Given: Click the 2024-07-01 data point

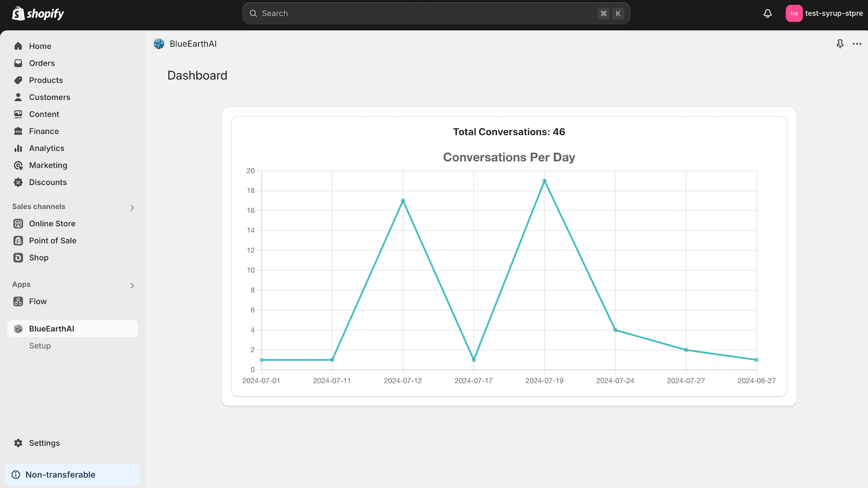Looking at the screenshot, I should click(261, 360).
